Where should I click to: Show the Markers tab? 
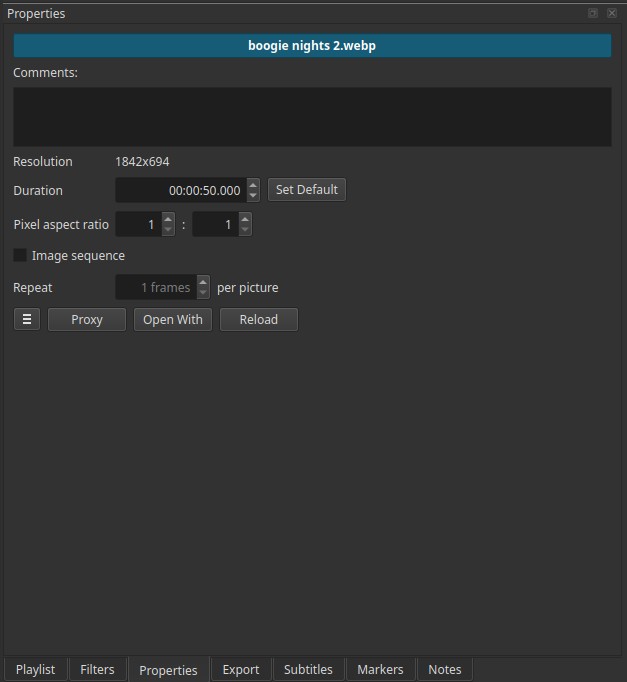(x=380, y=670)
